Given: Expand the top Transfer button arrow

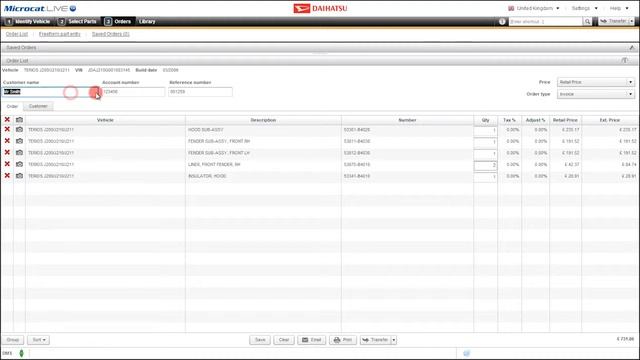Looking at the screenshot, I should click(631, 21).
